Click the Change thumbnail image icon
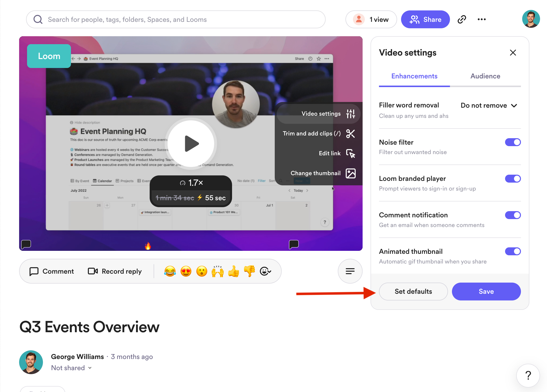Viewport: 547px width, 392px height. tap(350, 173)
